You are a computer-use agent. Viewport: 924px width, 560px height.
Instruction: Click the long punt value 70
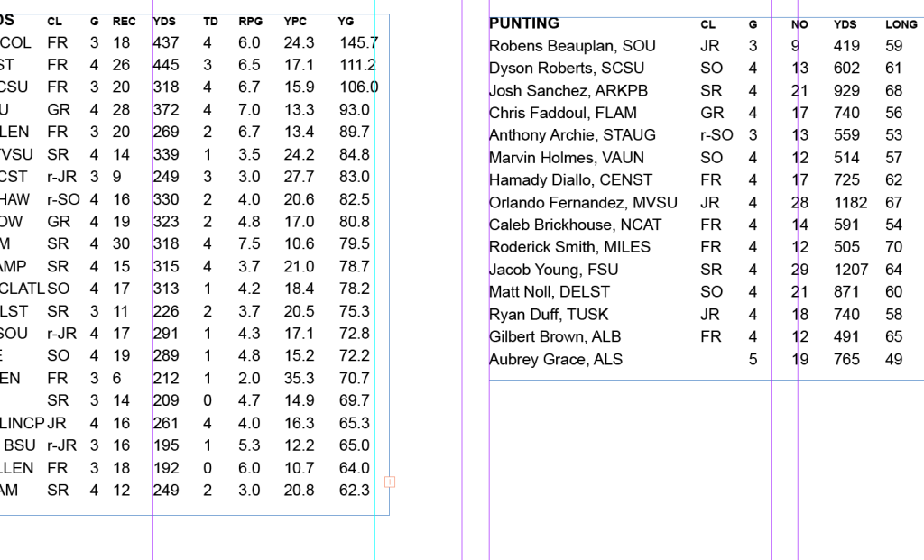pyautogui.click(x=893, y=247)
